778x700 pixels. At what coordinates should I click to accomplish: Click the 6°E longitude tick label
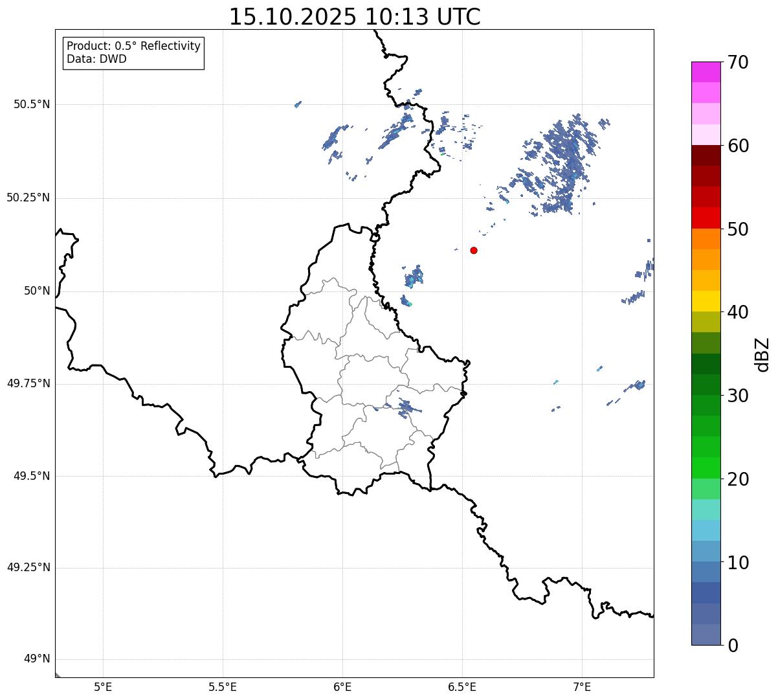point(342,687)
